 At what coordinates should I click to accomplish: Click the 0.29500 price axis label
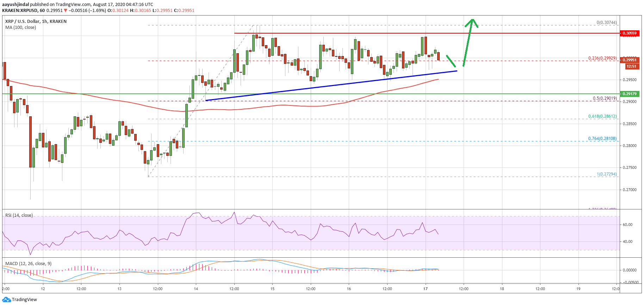[630, 80]
